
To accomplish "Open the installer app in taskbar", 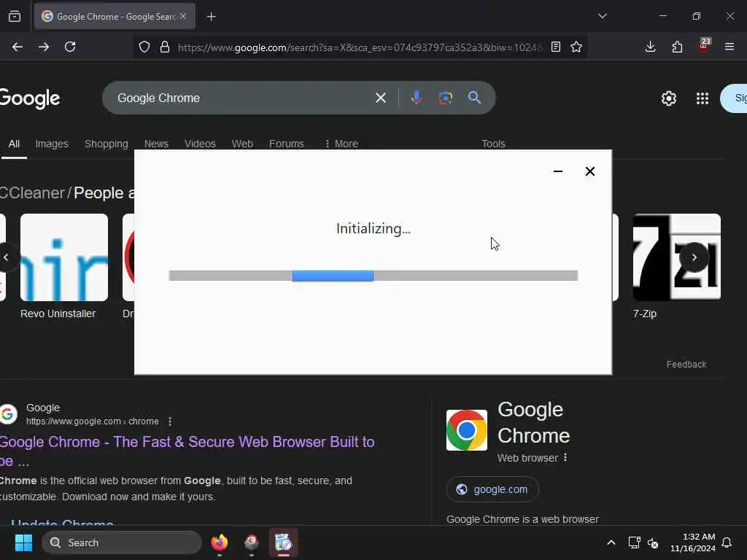I will pos(284,542).
